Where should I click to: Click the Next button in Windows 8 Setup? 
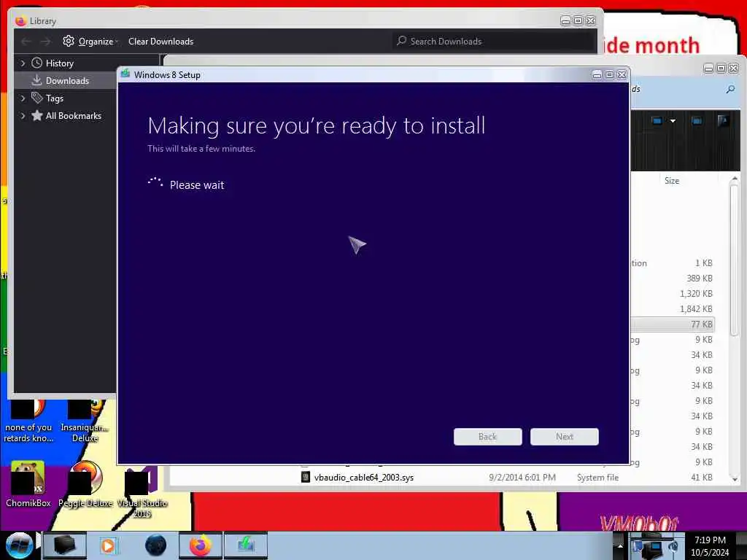tap(564, 436)
